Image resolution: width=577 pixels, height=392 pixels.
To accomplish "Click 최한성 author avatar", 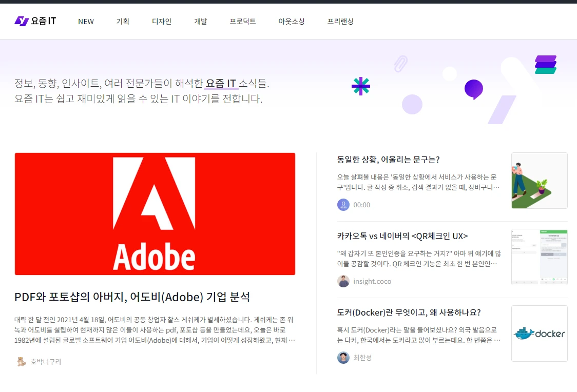I will coord(343,358).
